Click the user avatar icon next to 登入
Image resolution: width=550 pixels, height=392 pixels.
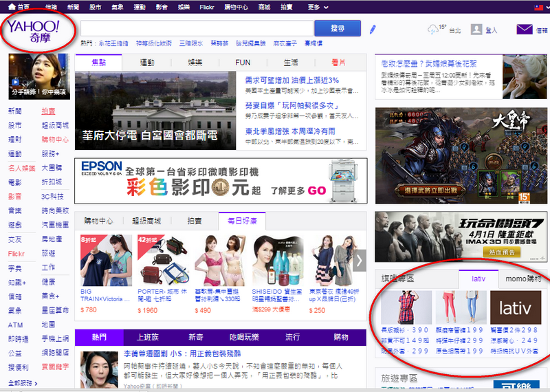(x=476, y=30)
